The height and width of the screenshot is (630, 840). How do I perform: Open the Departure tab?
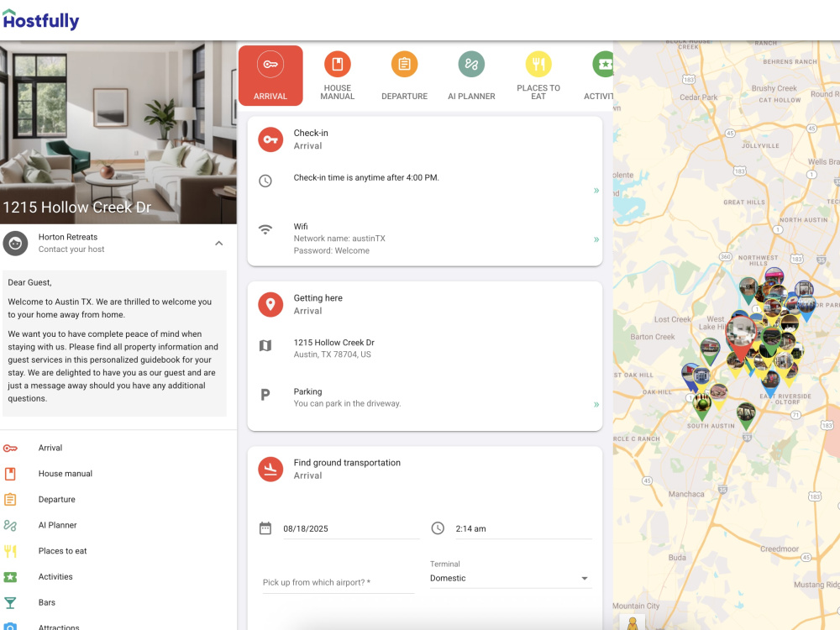pos(405,76)
